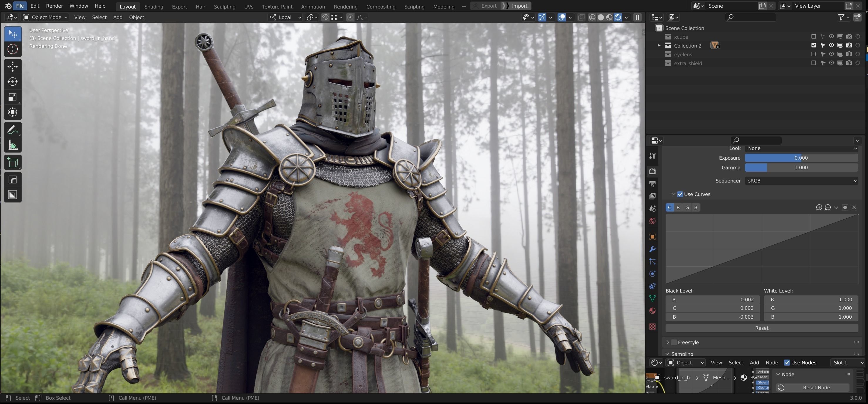Viewport: 868px width, 404px height.
Task: Select the Measure tool
Action: 13,146
